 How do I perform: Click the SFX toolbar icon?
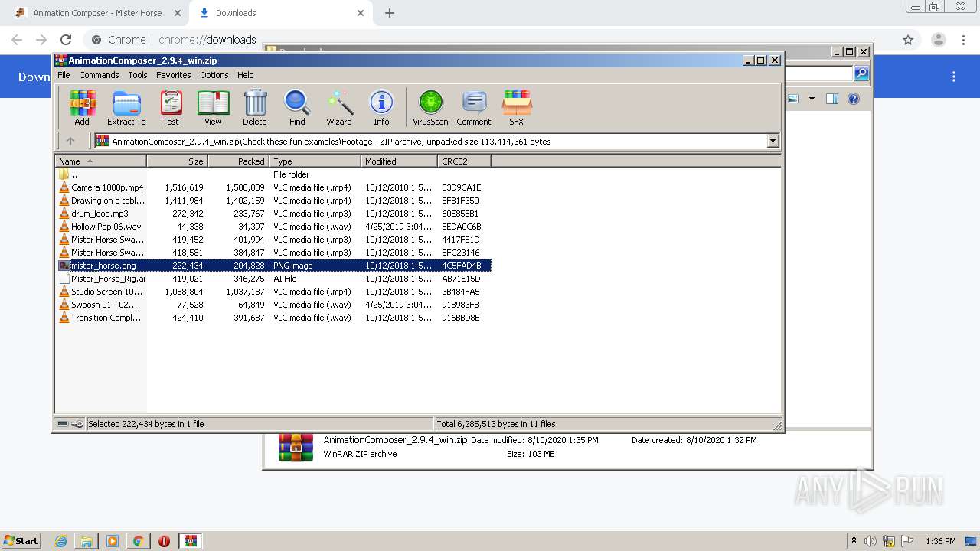point(517,107)
